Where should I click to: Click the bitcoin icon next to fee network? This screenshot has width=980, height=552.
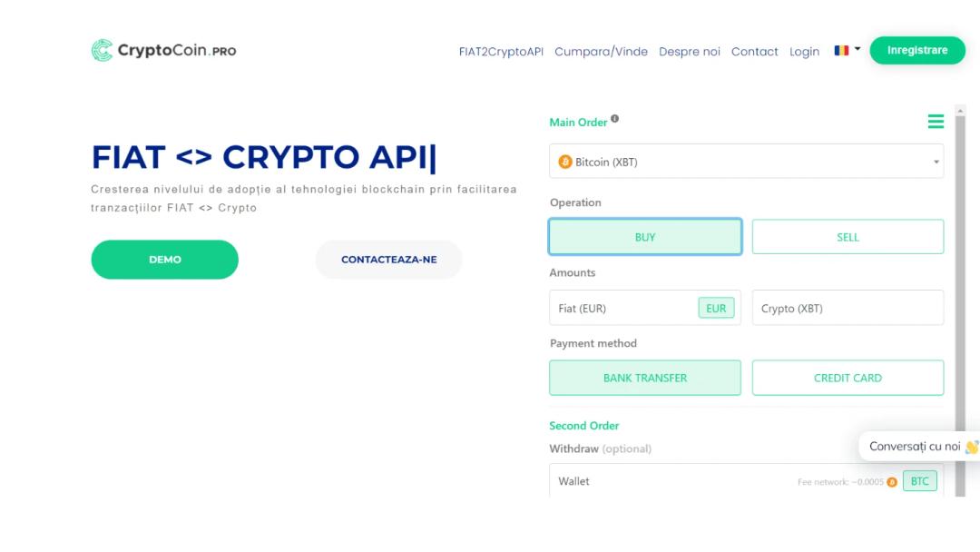click(892, 482)
